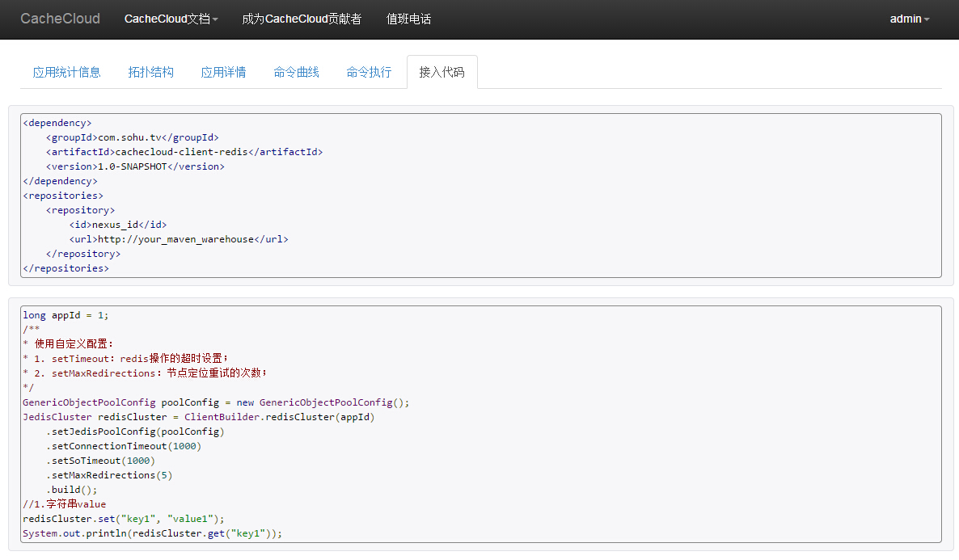Viewport: 959px width, 560px height.
Task: Click the .setConnectionTimeout(1000) line
Action: pos(124,446)
